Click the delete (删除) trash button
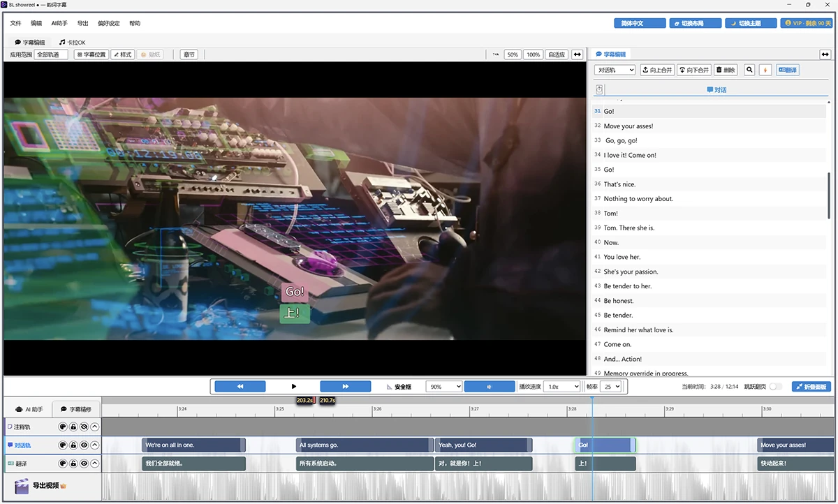This screenshot has width=838, height=504. pyautogui.click(x=726, y=70)
